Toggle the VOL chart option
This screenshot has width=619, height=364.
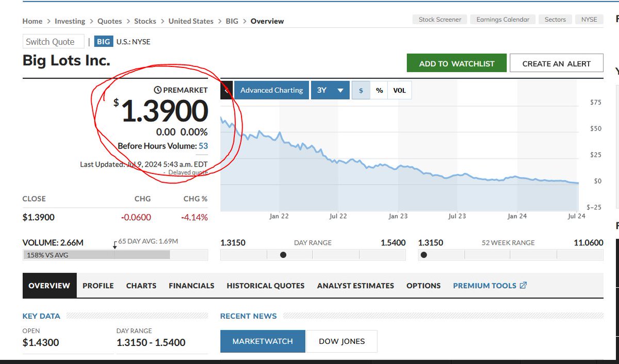tap(400, 90)
